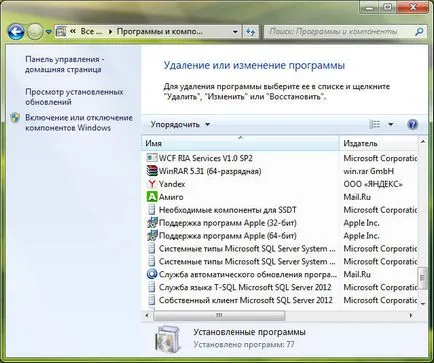Focus the search programs input field
This screenshot has width=434, height=363.
pyautogui.click(x=338, y=32)
